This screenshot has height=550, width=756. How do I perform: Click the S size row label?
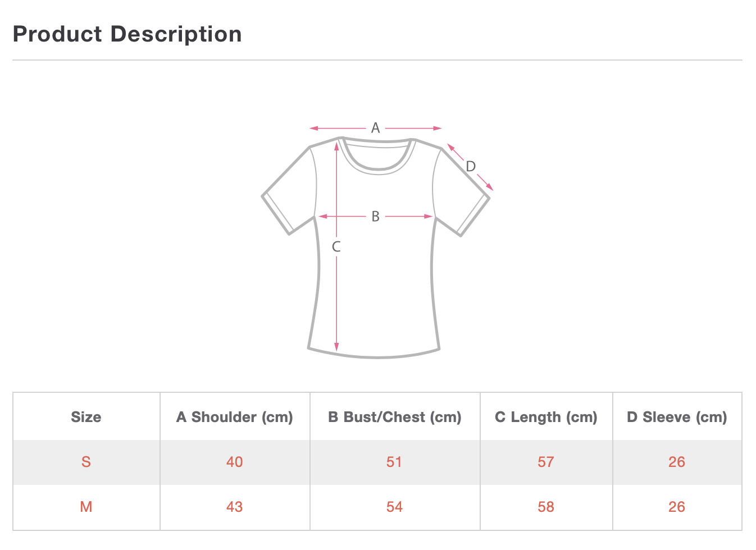point(86,462)
